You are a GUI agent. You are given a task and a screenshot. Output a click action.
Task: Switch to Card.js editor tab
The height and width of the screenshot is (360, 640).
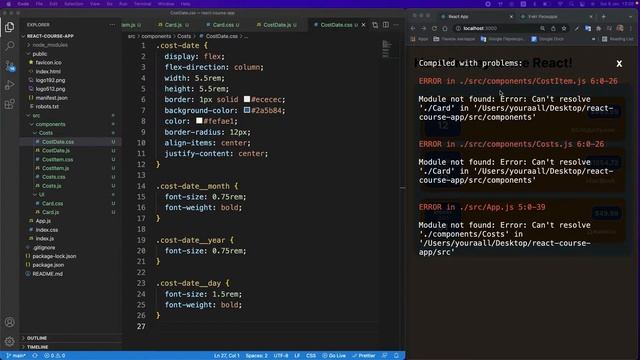coord(173,25)
